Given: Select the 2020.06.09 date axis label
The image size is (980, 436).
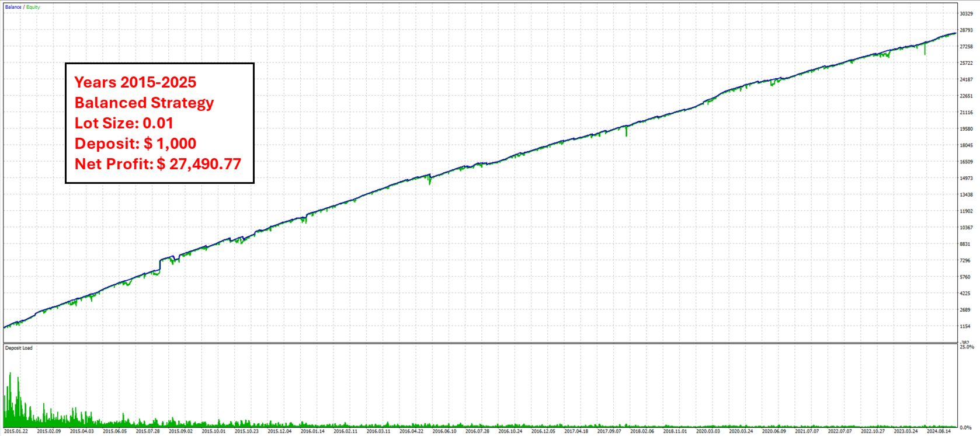Looking at the screenshot, I should [774, 431].
